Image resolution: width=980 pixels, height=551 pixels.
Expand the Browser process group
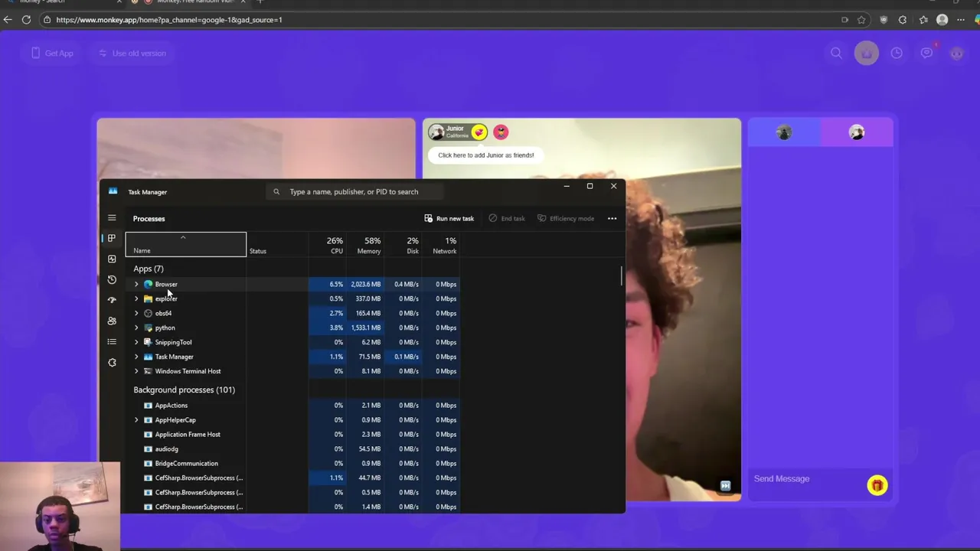(136, 284)
